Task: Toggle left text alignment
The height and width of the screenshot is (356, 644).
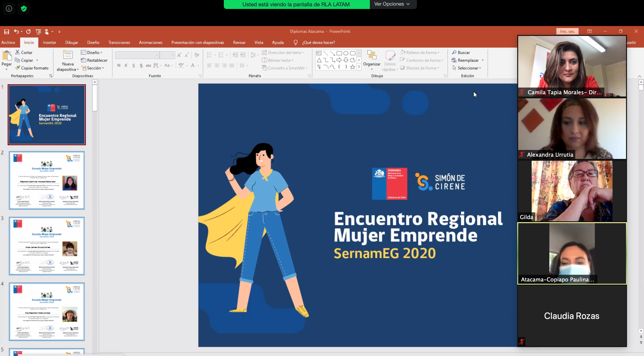Action: tap(209, 65)
